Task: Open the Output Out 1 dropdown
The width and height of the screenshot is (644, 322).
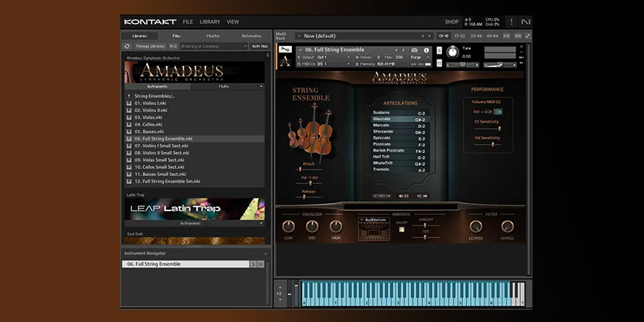Action: pos(324,57)
